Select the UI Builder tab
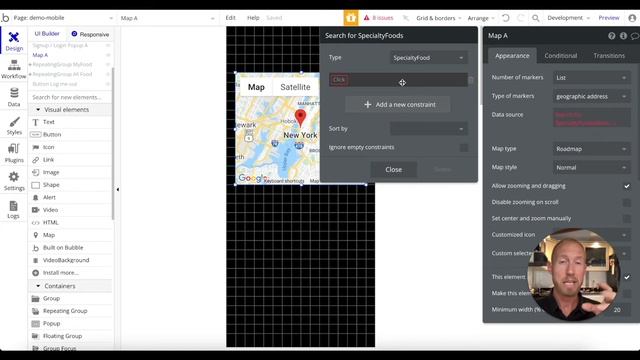Image resolution: width=640 pixels, height=360 pixels. (x=47, y=34)
